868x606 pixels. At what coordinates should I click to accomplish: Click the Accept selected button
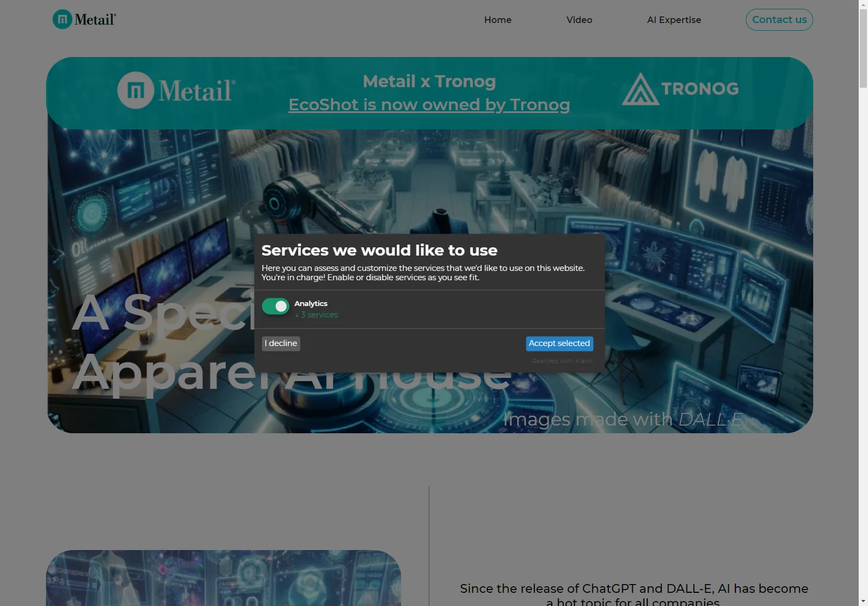559,343
